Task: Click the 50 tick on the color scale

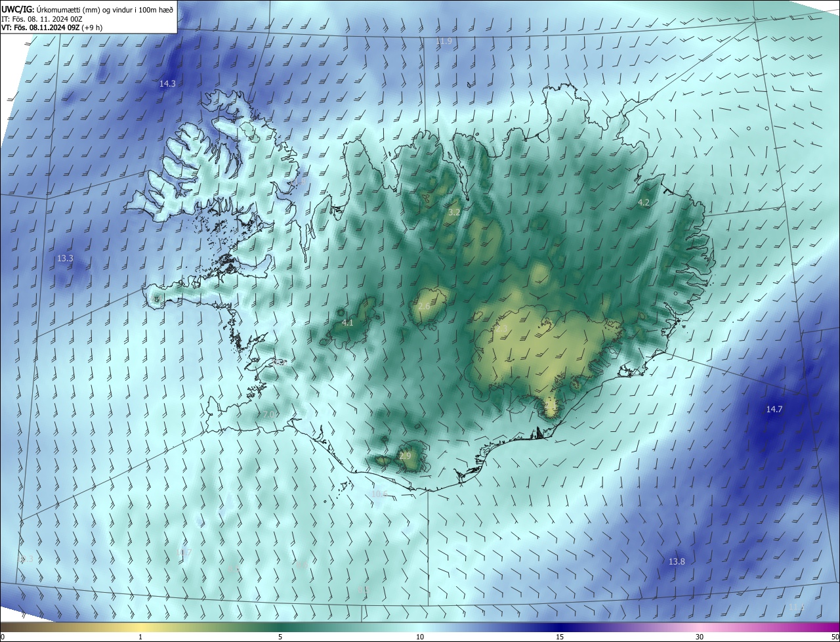Action: (835, 637)
